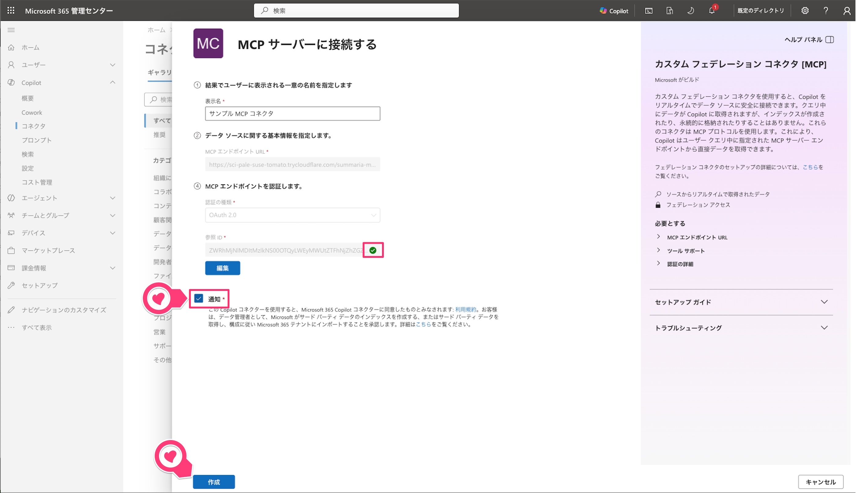This screenshot has height=493, width=868.
Task: Open コスト管理 under Copilot
Action: click(x=37, y=182)
